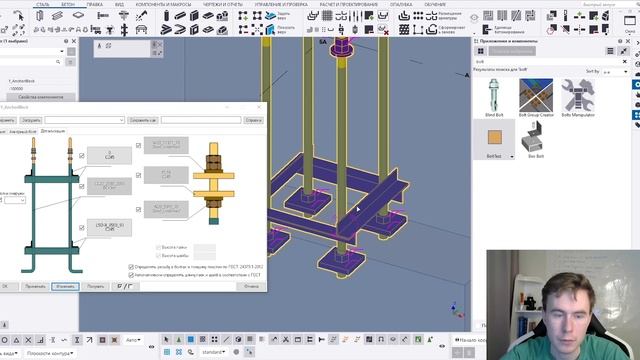Select the steel beam tool icon

click(x=57, y=16)
